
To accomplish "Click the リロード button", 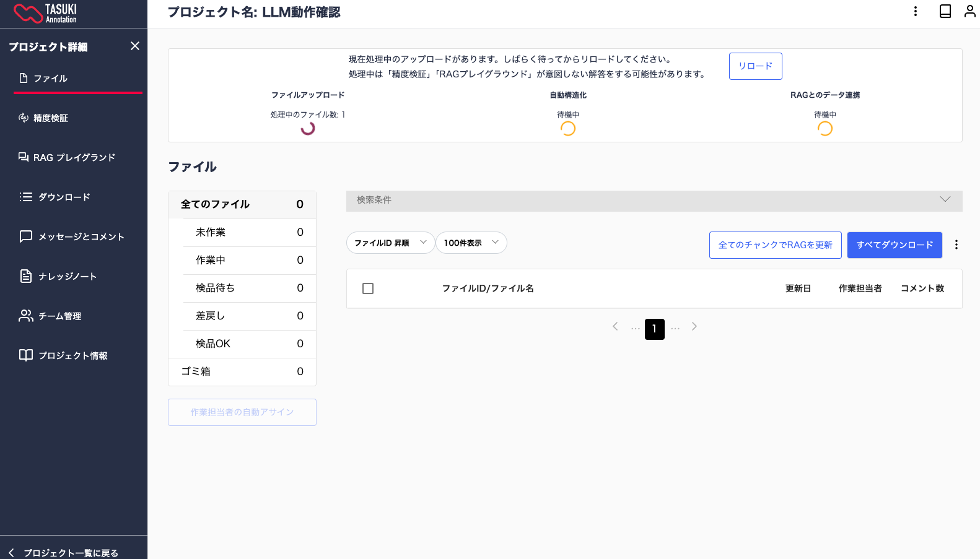I will [755, 66].
